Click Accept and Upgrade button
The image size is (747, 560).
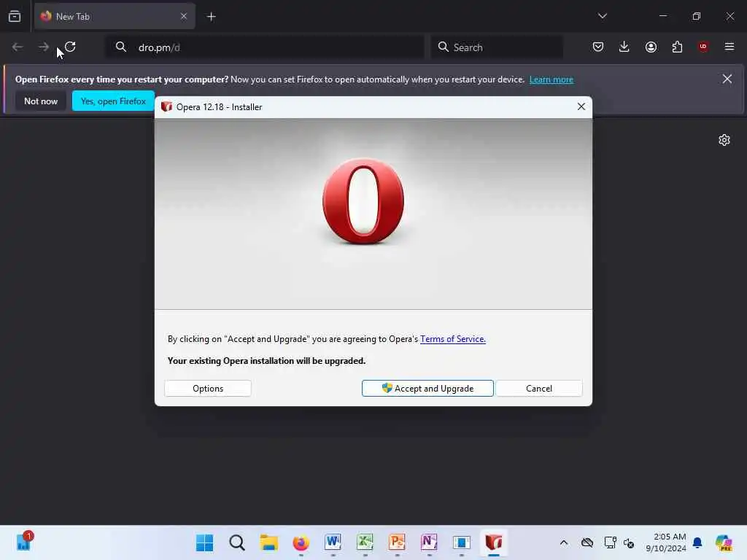click(x=427, y=388)
